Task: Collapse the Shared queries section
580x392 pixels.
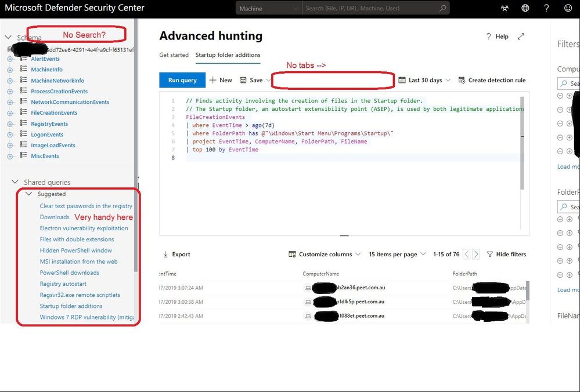Action: tap(15, 182)
